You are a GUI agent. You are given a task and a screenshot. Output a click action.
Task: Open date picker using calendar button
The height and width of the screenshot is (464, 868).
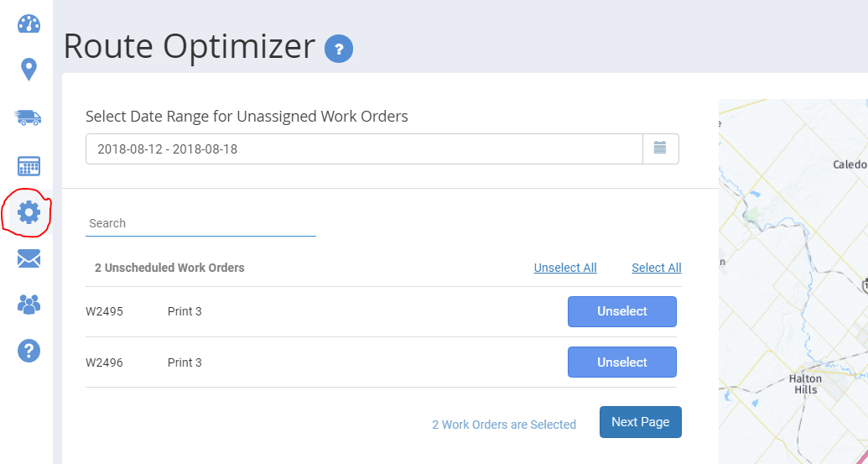pos(660,149)
